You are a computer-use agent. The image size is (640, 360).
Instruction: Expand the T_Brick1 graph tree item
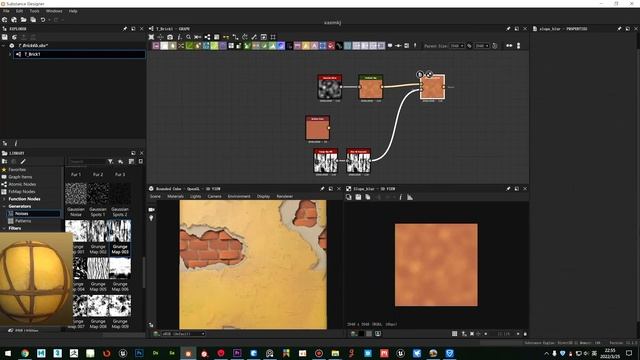click(x=11, y=54)
